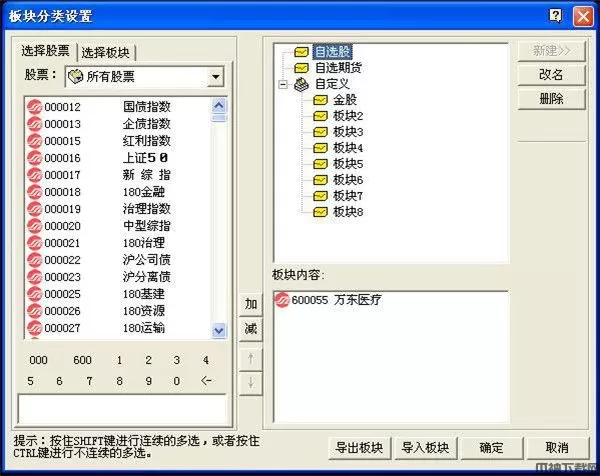Collapse the 自定义 tree node
Image resolution: width=600 pixels, height=476 pixels.
click(283, 84)
